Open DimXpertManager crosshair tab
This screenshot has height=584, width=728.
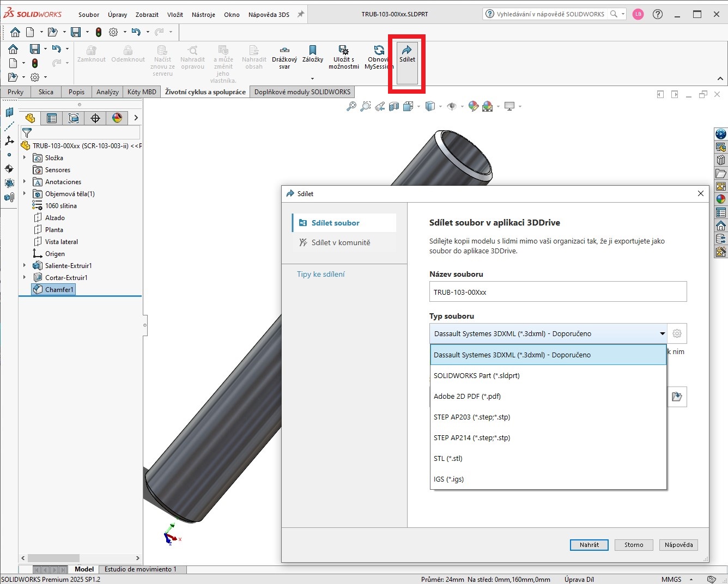(x=95, y=118)
